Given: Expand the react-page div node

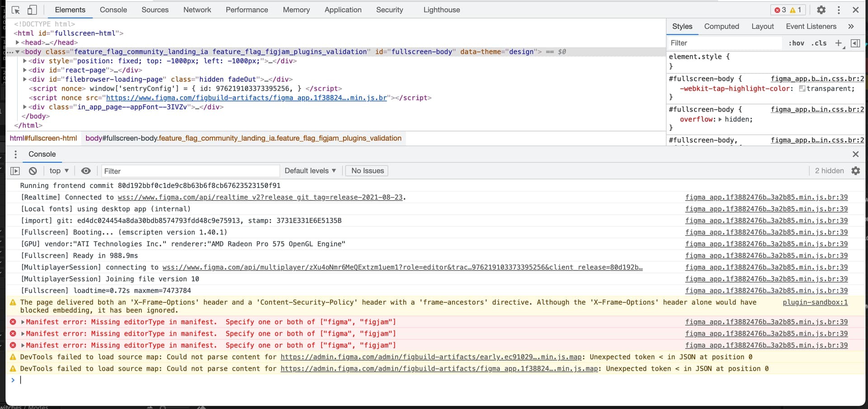Looking at the screenshot, I should coord(25,70).
